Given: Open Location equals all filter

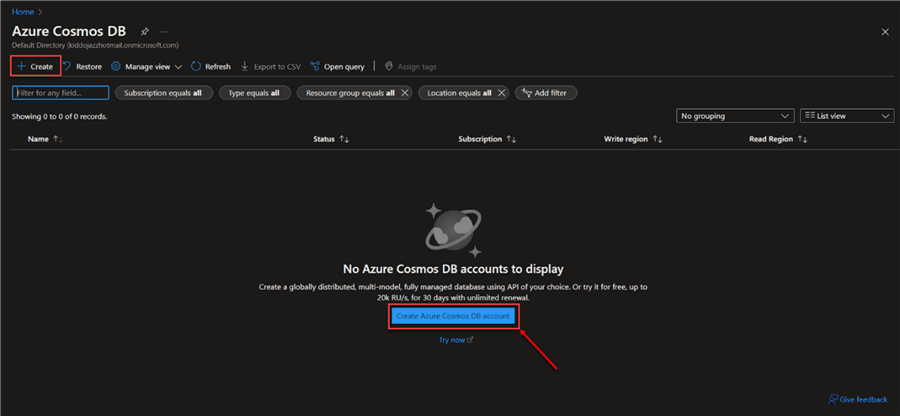Looking at the screenshot, I should click(459, 93).
